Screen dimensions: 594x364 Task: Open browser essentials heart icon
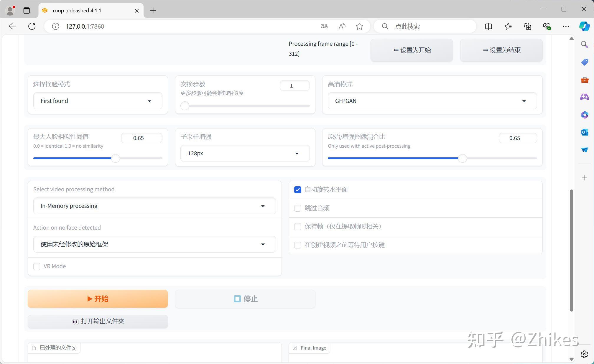click(547, 26)
